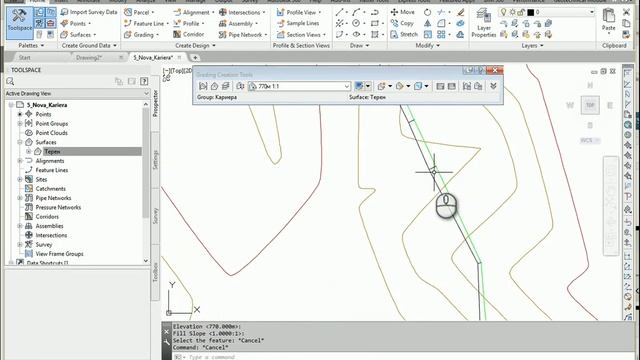Open the Toolbox tab in Toolspace

point(156,272)
